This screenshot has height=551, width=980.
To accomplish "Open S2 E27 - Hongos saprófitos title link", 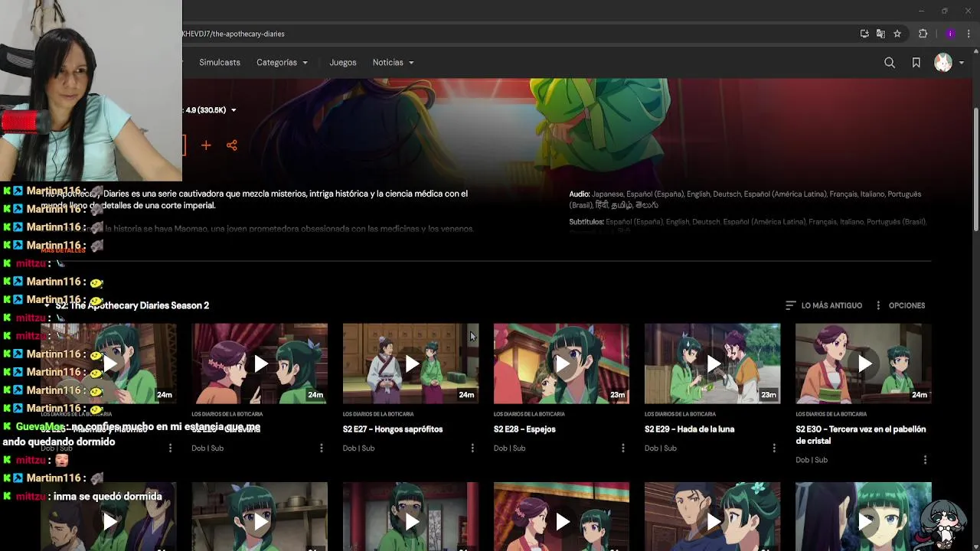I will (393, 429).
